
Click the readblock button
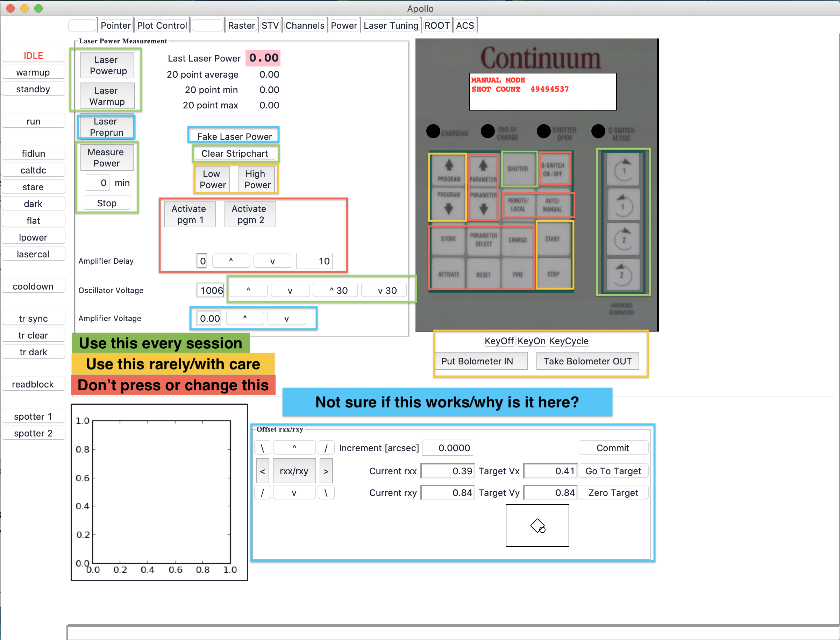click(x=34, y=384)
